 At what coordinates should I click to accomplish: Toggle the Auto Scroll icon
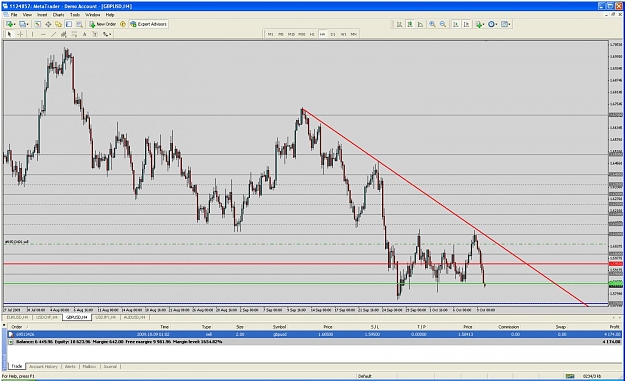[x=456, y=24]
